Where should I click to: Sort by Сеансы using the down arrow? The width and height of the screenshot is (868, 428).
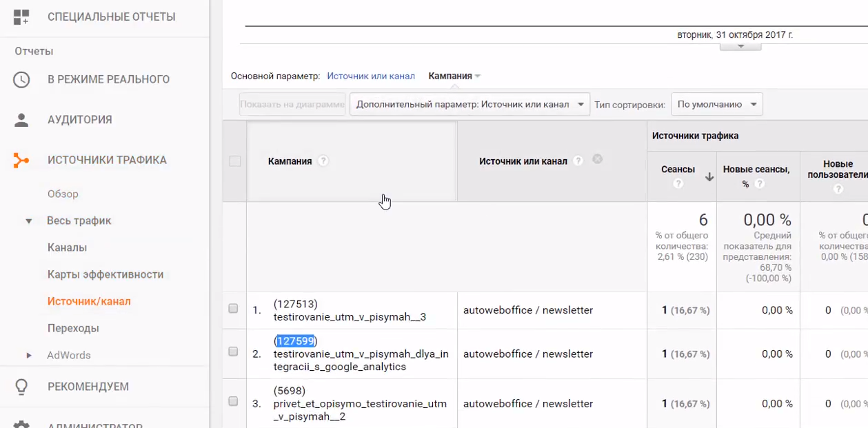pos(709,177)
